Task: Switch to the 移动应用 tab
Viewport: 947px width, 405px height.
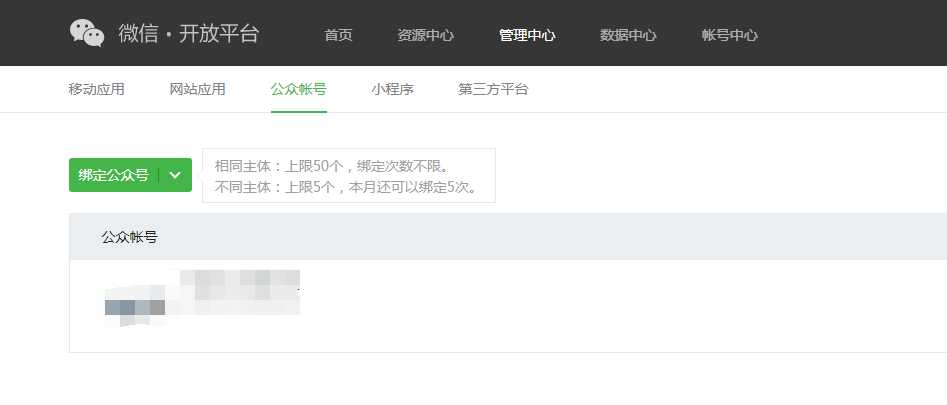Action: coord(97,89)
